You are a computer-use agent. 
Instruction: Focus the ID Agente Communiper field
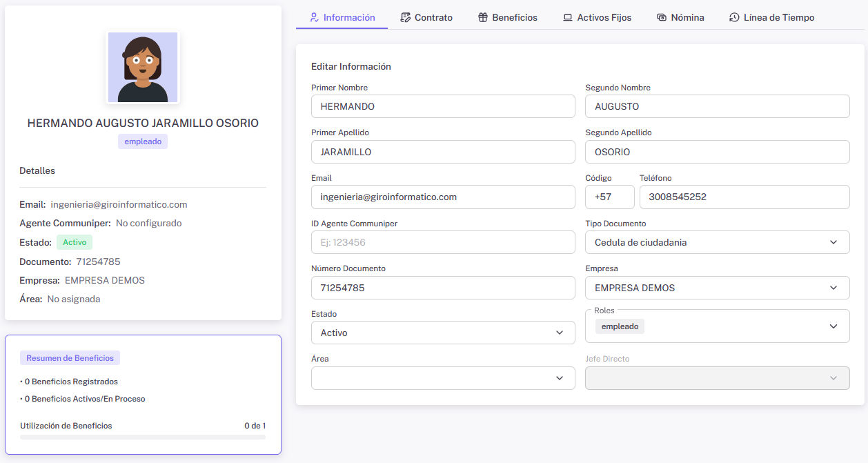tap(443, 242)
